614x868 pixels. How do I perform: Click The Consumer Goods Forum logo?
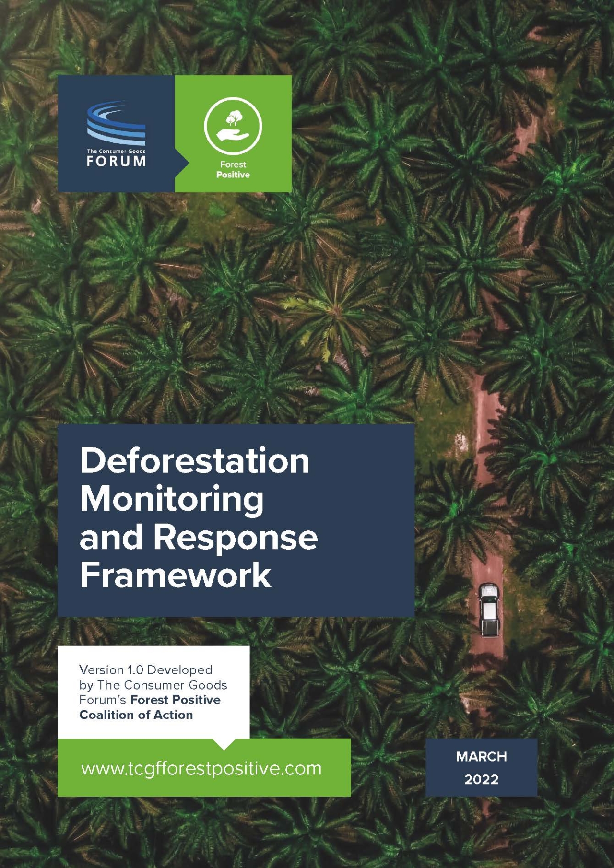point(116,134)
